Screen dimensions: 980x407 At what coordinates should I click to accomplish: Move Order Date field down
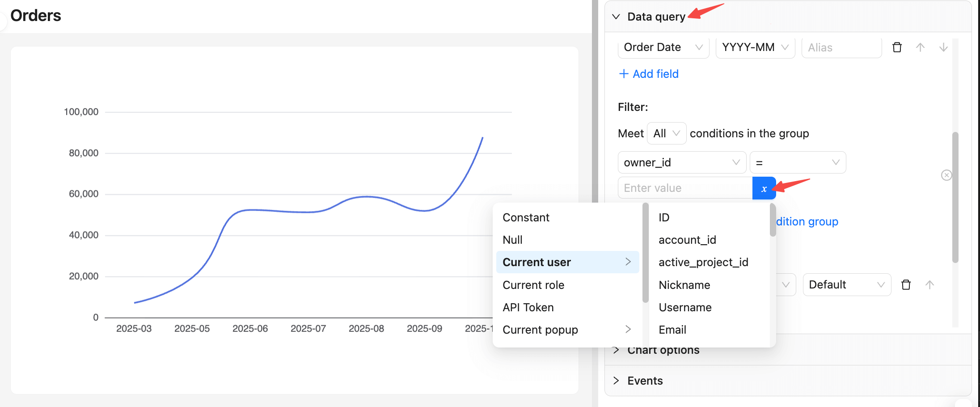point(943,47)
